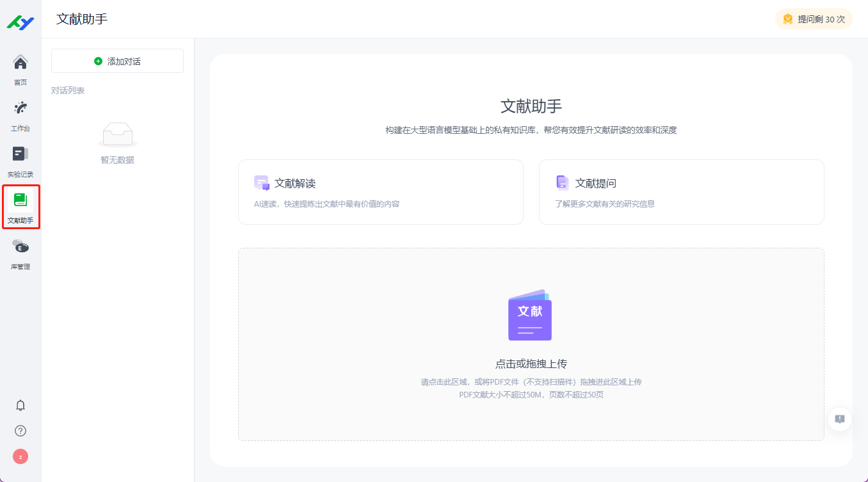Screen dimensions: 868x482
Task: Select the 工作台 workbench icon
Action: [20, 113]
